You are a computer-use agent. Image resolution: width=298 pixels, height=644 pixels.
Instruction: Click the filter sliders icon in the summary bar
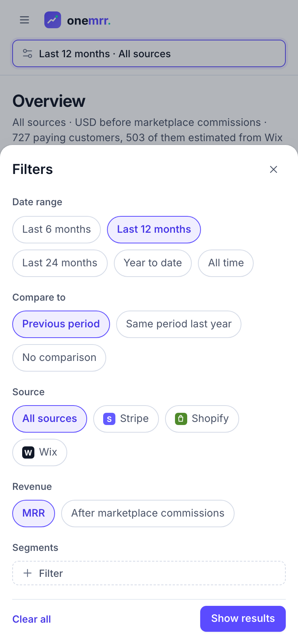click(28, 53)
